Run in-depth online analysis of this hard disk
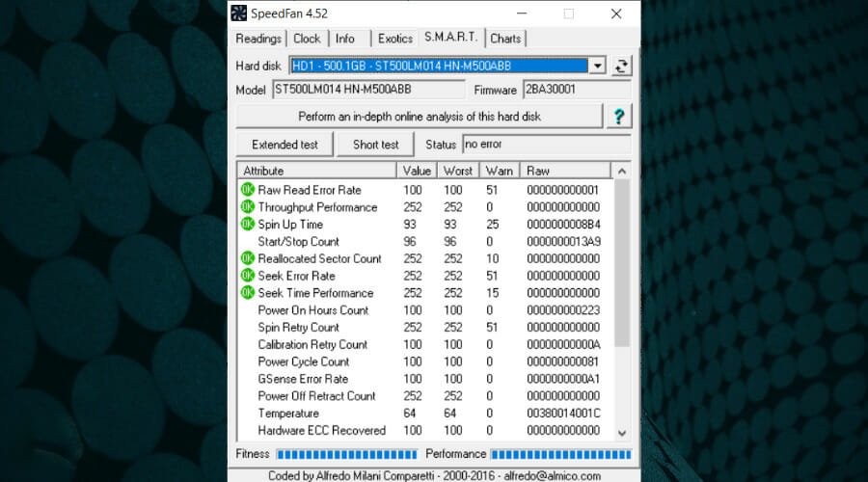Image resolution: width=868 pixels, height=482 pixels. 420,117
